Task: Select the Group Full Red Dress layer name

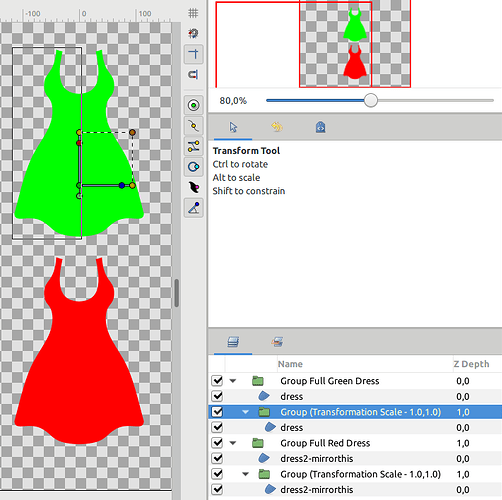Action: pos(325,443)
